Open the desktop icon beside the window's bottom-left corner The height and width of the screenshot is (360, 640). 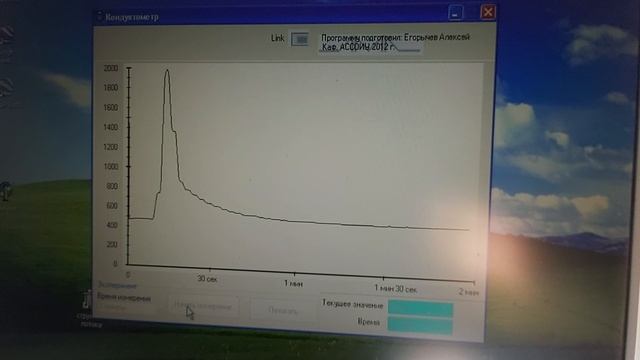[86, 308]
